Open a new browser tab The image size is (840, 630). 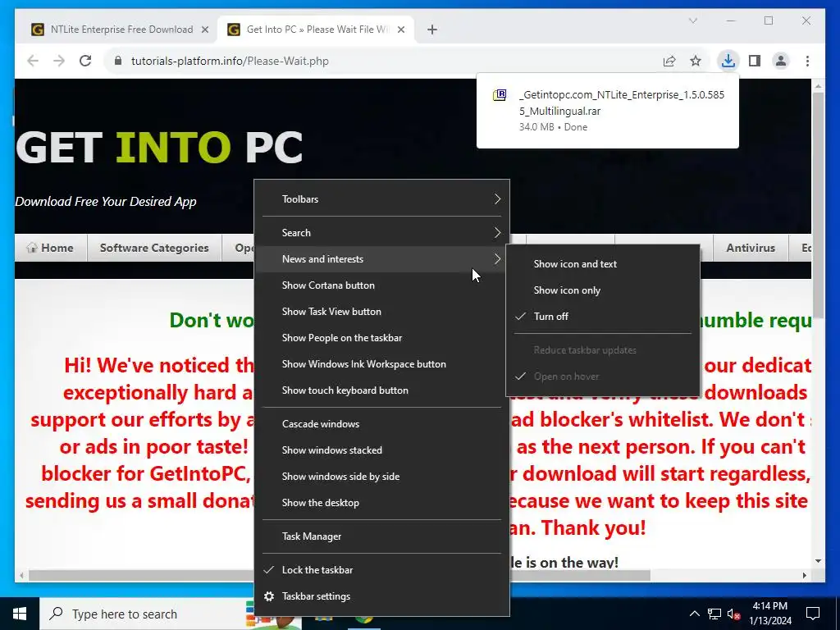[432, 30]
